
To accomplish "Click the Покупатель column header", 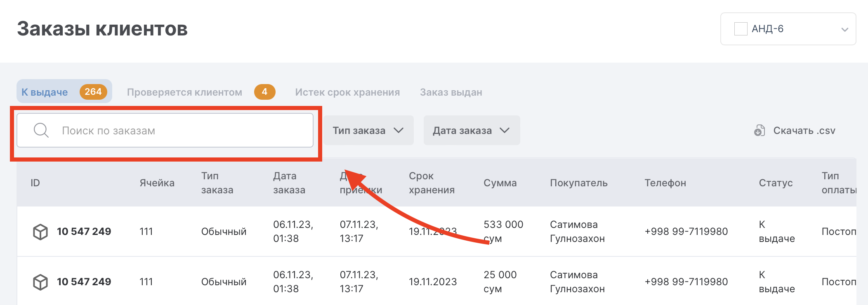I will click(579, 183).
